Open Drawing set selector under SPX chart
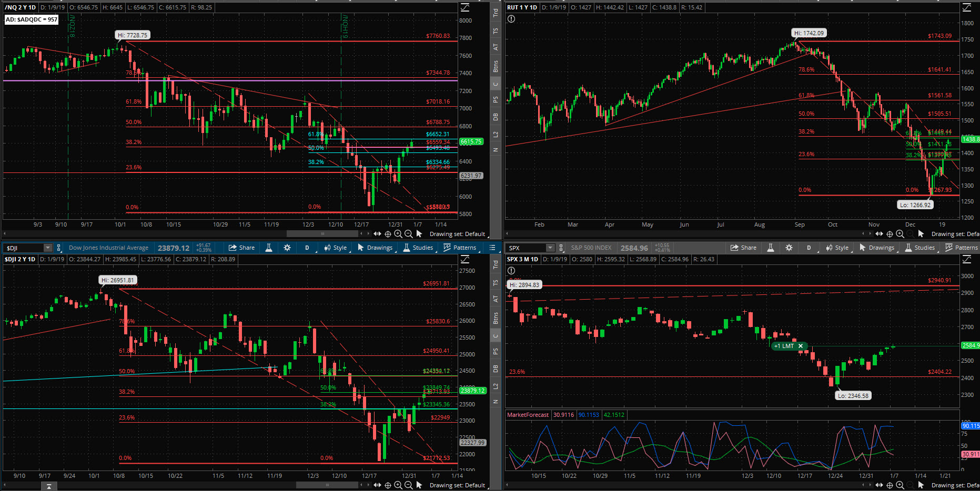This screenshot has height=491, width=980. pyautogui.click(x=955, y=485)
